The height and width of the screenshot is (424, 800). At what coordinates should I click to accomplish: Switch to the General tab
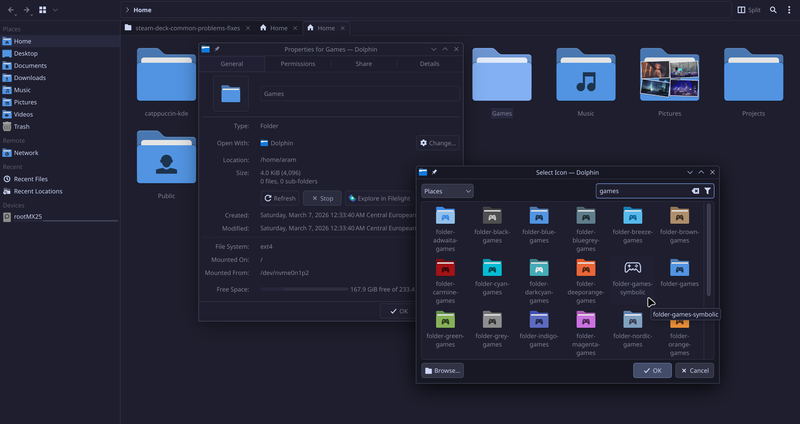pyautogui.click(x=232, y=64)
